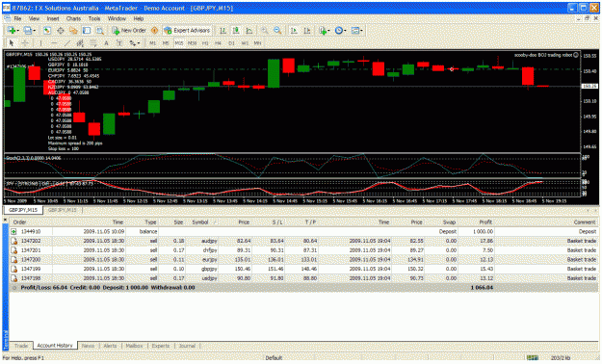Select the Horizontal Line drawing tool
Viewport: 602px width, 364px height.
[x=54, y=43]
